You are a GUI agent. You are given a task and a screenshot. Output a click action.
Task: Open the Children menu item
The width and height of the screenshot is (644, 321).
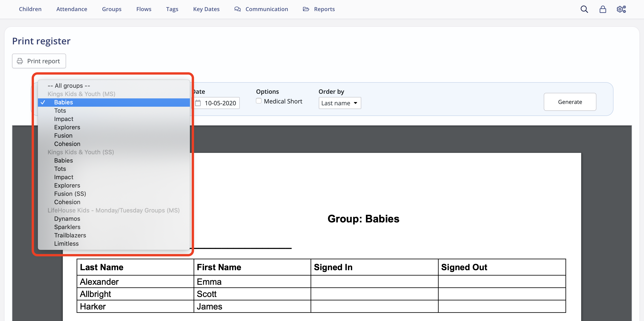[30, 9]
